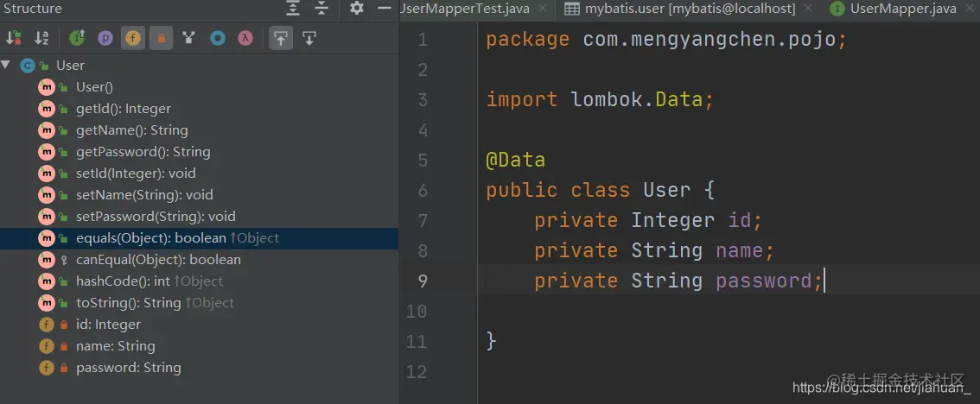Switch to UserMapper.java tab
The width and height of the screenshot is (980, 404).
(x=903, y=9)
